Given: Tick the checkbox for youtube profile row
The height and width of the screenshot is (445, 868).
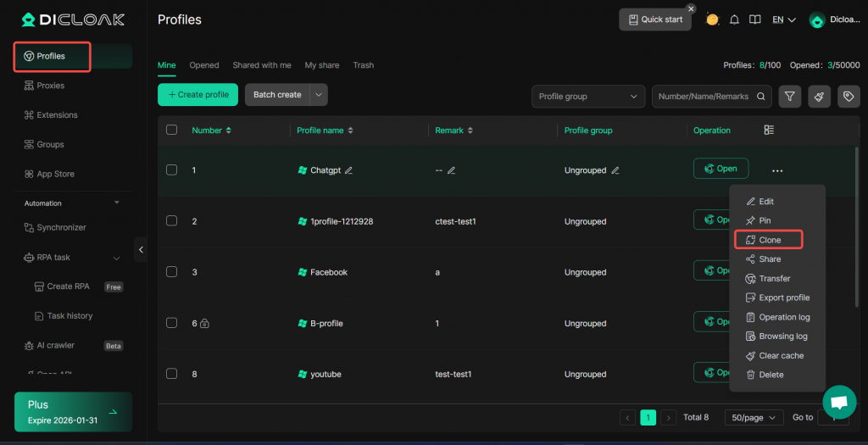Looking at the screenshot, I should coord(172,374).
